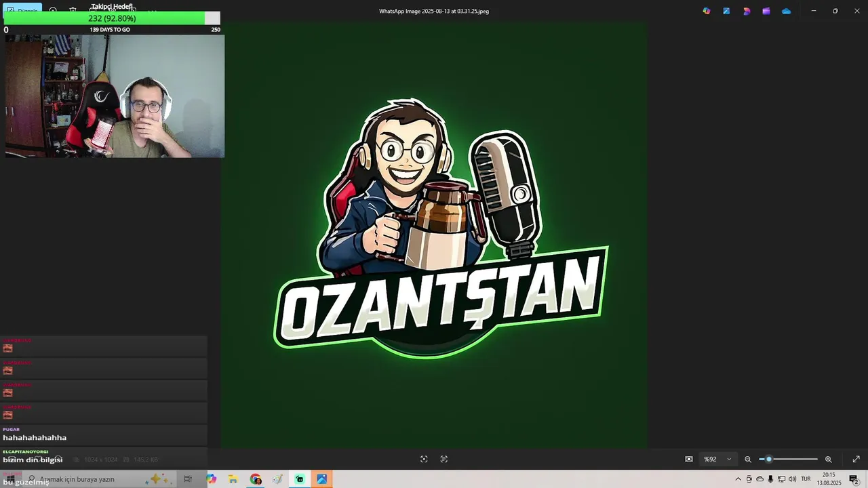Click the actual-size view icon in bottom bar
This screenshot has height=488, width=868.
[x=444, y=459]
